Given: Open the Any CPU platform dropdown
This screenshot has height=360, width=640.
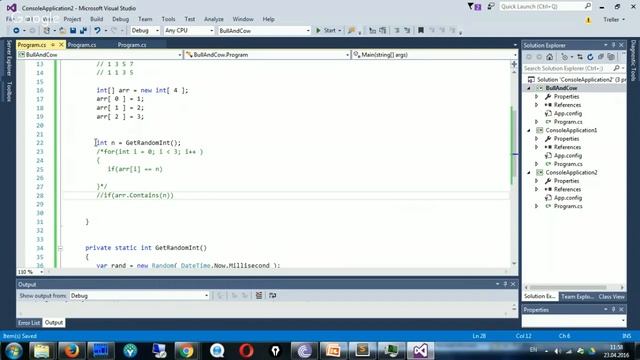Looking at the screenshot, I should [x=189, y=31].
